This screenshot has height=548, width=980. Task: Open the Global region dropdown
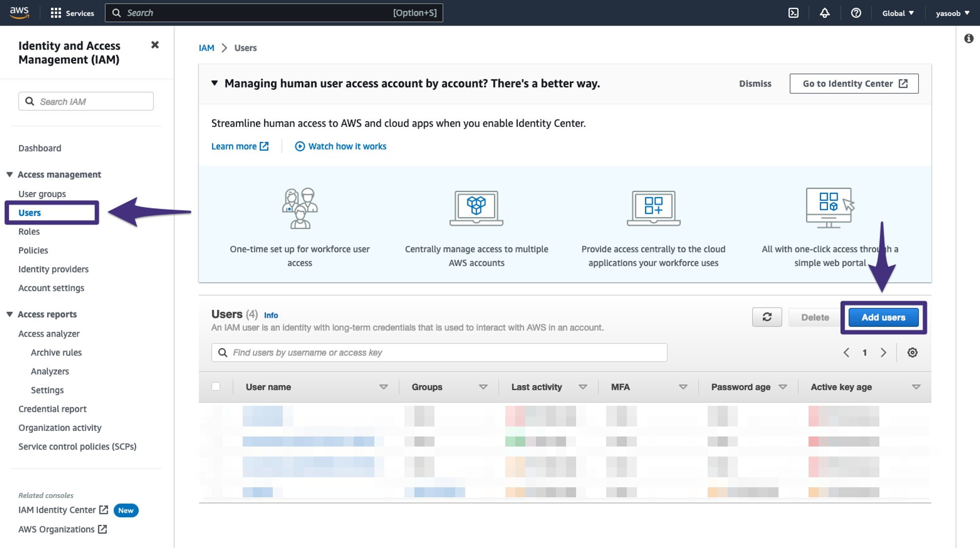tap(898, 13)
